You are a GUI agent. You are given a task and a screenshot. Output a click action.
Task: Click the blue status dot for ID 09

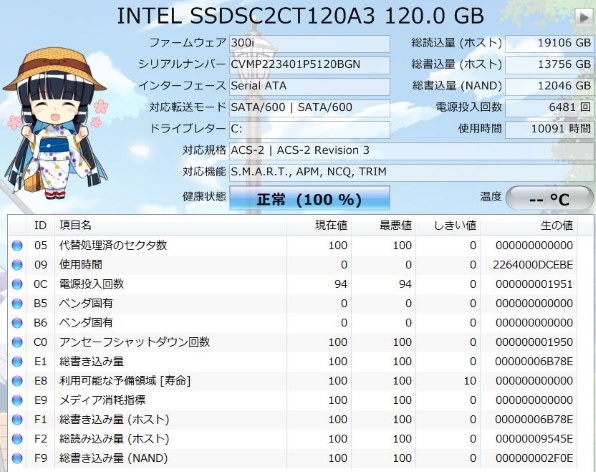(17, 265)
